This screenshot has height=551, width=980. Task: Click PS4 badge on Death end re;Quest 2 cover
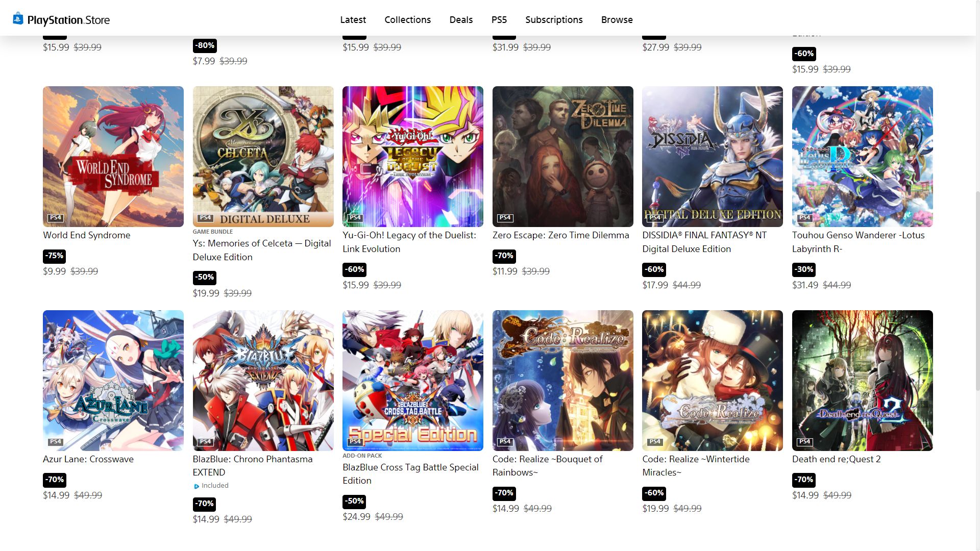(x=805, y=442)
